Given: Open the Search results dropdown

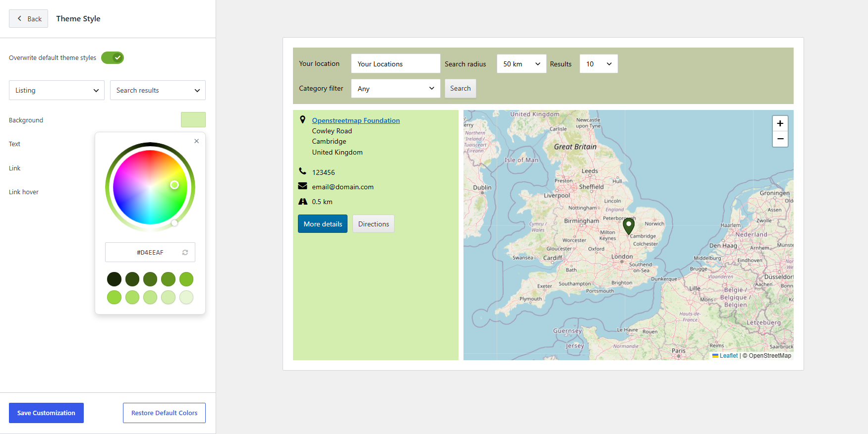Looking at the screenshot, I should click(x=158, y=90).
